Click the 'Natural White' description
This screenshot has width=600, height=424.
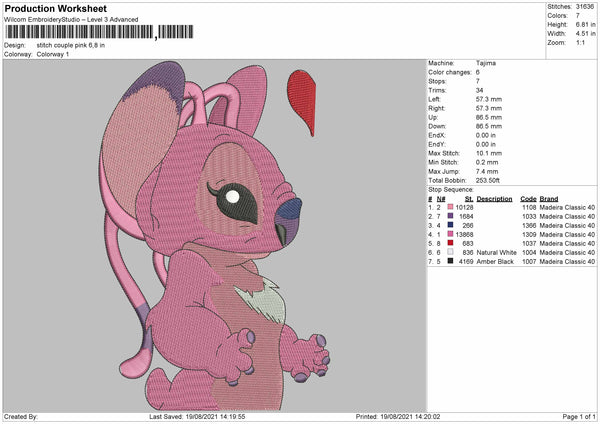[x=496, y=253]
